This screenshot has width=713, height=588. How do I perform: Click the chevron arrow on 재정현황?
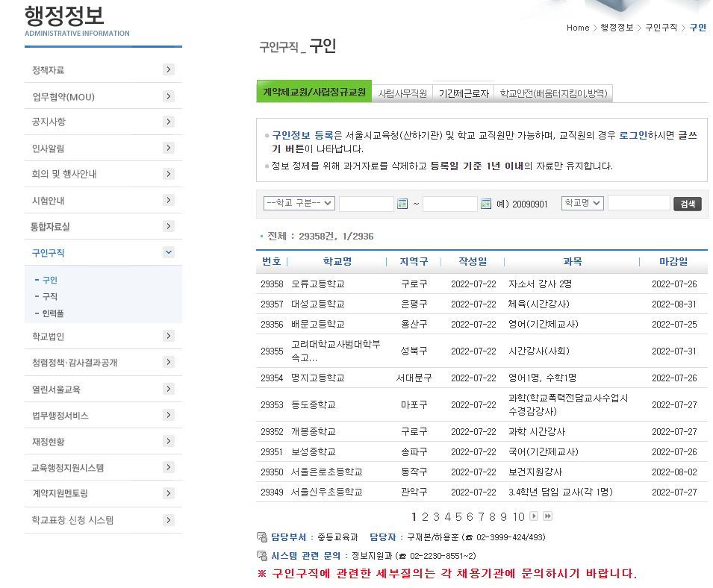point(170,440)
